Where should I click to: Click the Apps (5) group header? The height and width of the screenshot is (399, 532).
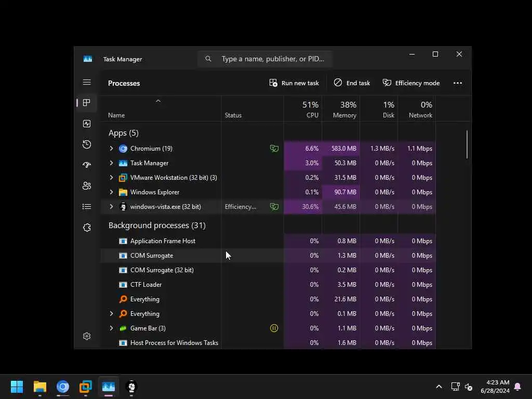(x=124, y=133)
